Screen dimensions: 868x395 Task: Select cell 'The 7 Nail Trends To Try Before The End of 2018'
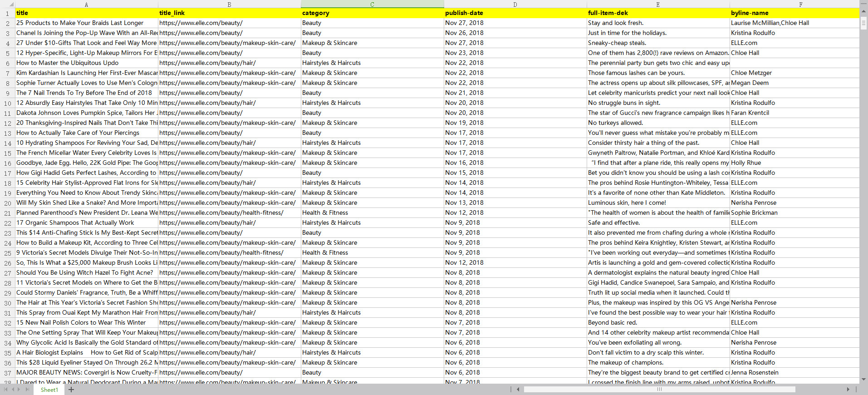click(x=87, y=93)
